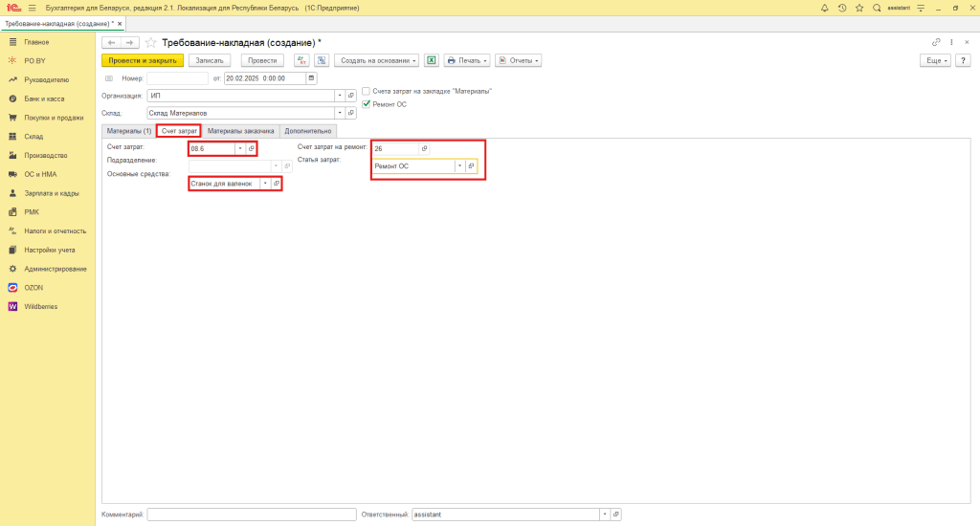Go back with the left arrow button
Viewport: 980px width, 526px height.
[x=111, y=42]
